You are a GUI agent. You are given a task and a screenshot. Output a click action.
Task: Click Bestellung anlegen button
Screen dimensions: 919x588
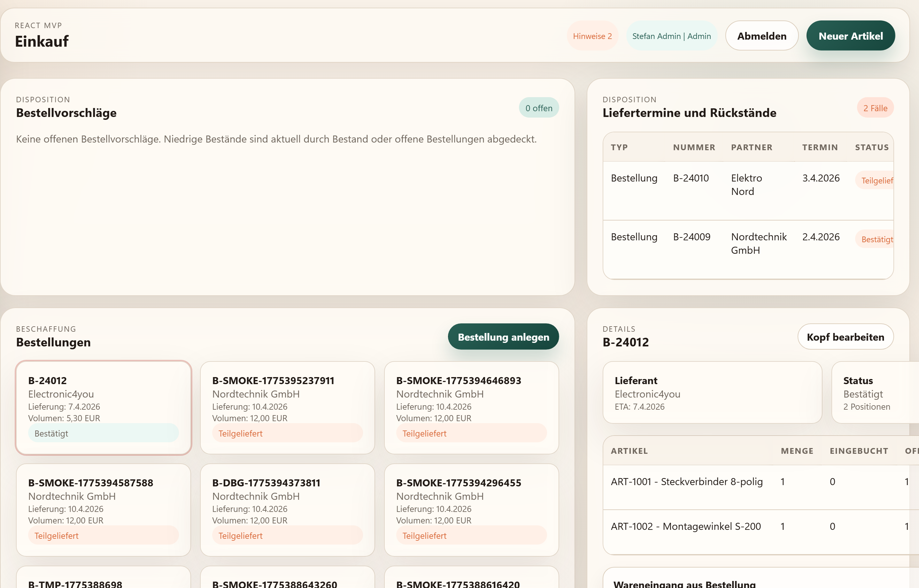click(x=503, y=337)
